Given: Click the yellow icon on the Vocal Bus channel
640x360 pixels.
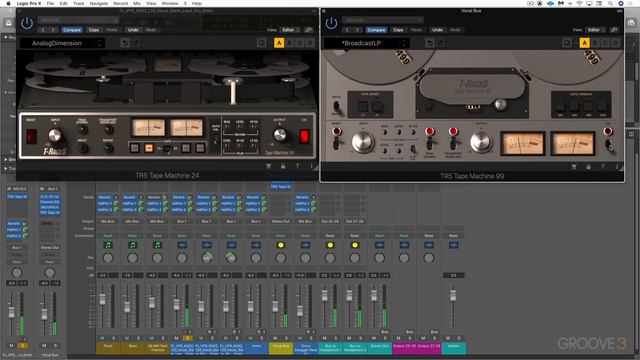Looking at the screenshot, I should [x=281, y=245].
